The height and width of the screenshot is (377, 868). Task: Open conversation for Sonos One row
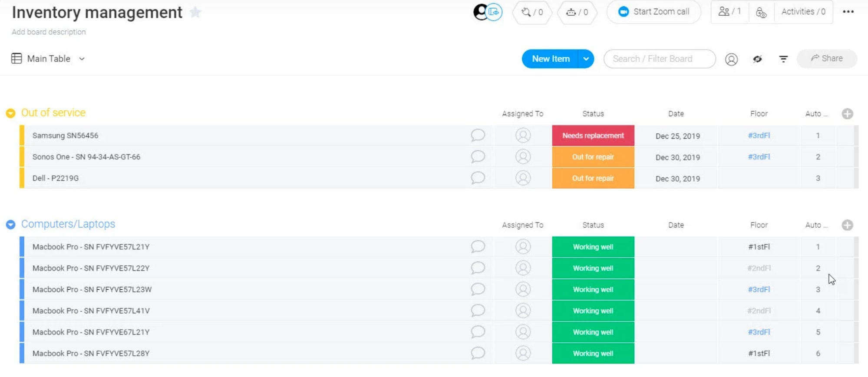click(x=478, y=156)
